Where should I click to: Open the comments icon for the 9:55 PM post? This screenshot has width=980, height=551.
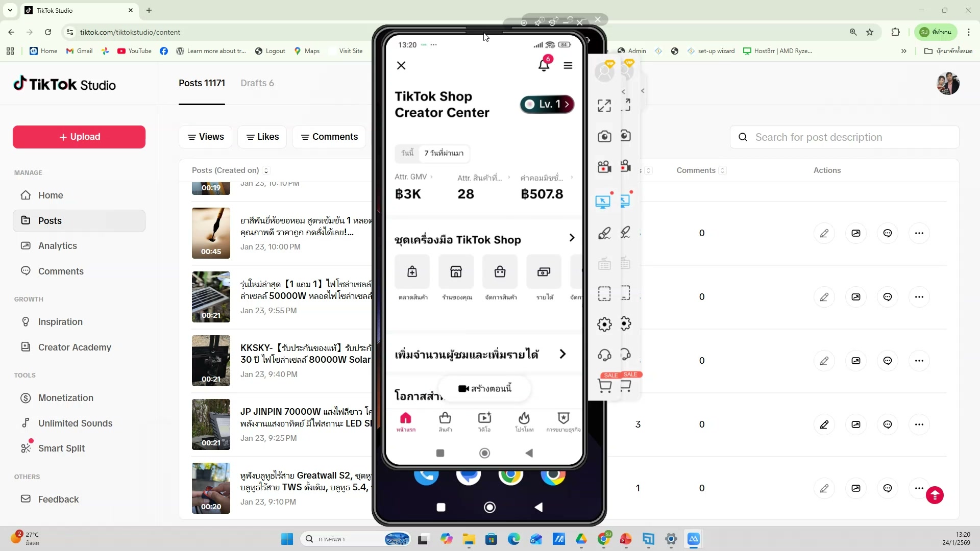(888, 297)
